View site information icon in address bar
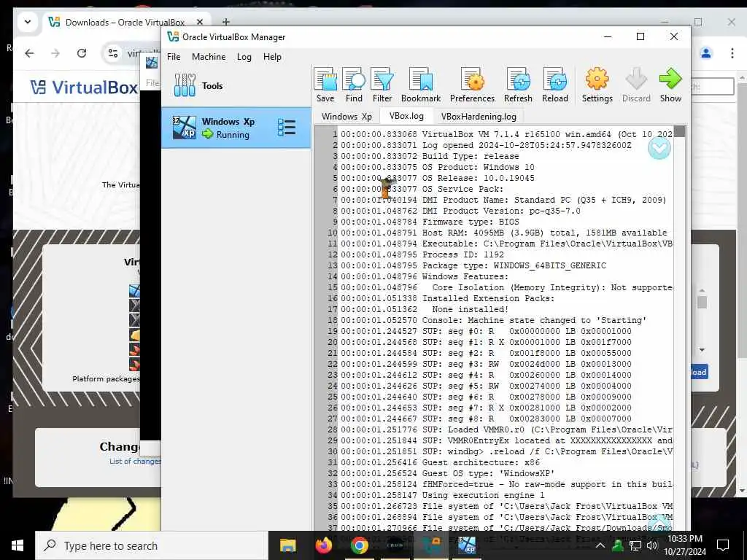The image size is (747, 560). click(x=113, y=52)
